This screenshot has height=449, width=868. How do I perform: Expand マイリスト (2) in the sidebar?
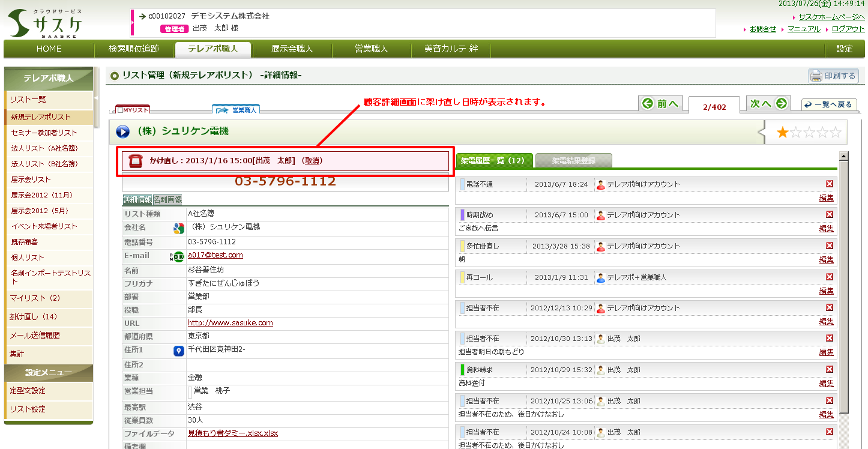click(x=35, y=298)
